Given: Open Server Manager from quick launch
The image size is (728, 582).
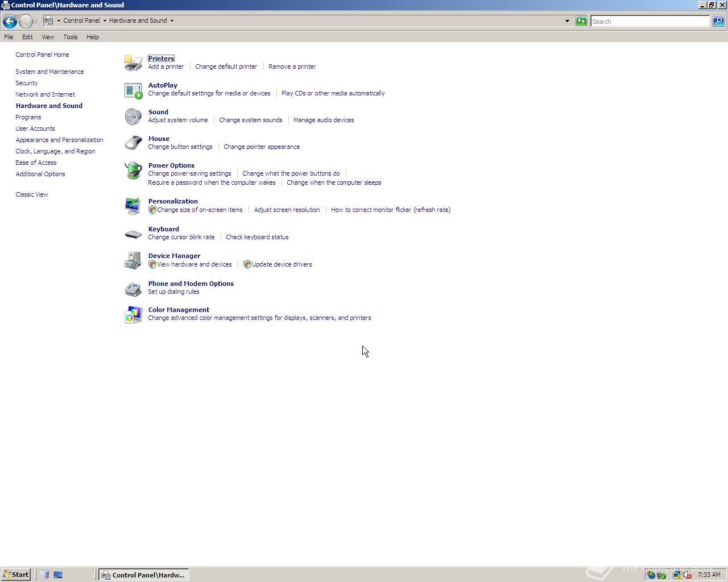Looking at the screenshot, I should click(45, 575).
